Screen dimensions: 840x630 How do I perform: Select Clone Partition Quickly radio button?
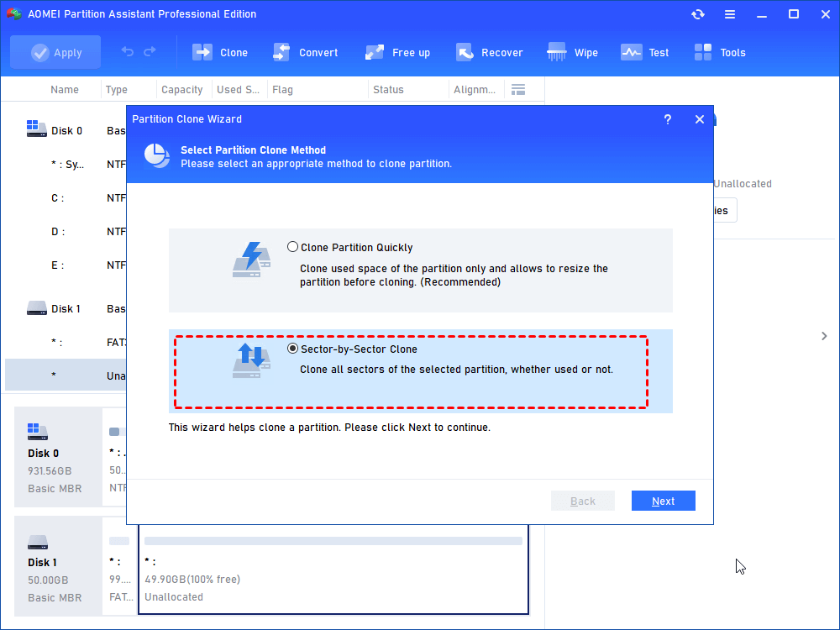pyautogui.click(x=292, y=247)
